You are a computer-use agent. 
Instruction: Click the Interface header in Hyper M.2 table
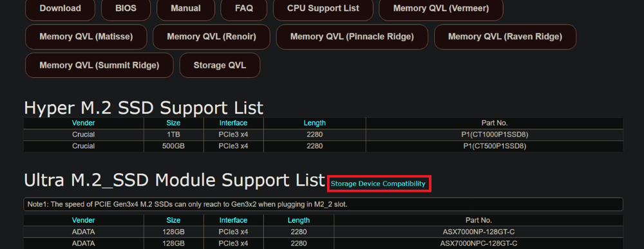coord(233,123)
